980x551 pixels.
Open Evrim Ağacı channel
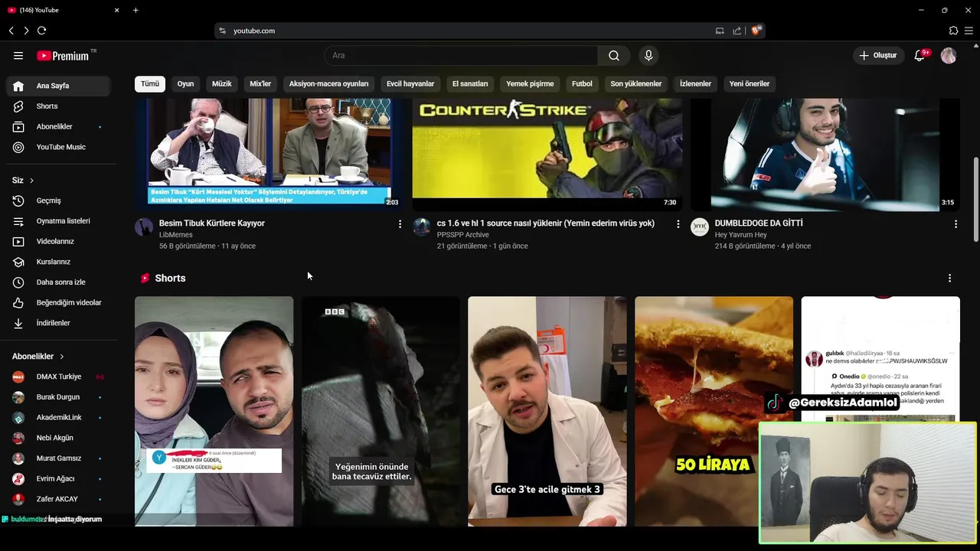pyautogui.click(x=59, y=478)
